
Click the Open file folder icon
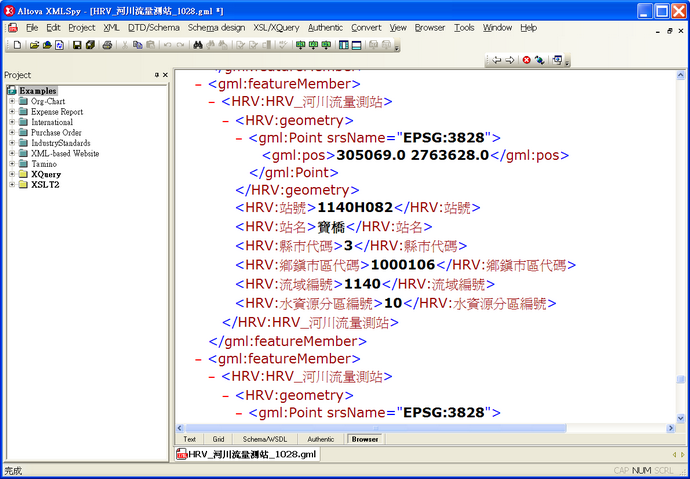tap(33, 45)
